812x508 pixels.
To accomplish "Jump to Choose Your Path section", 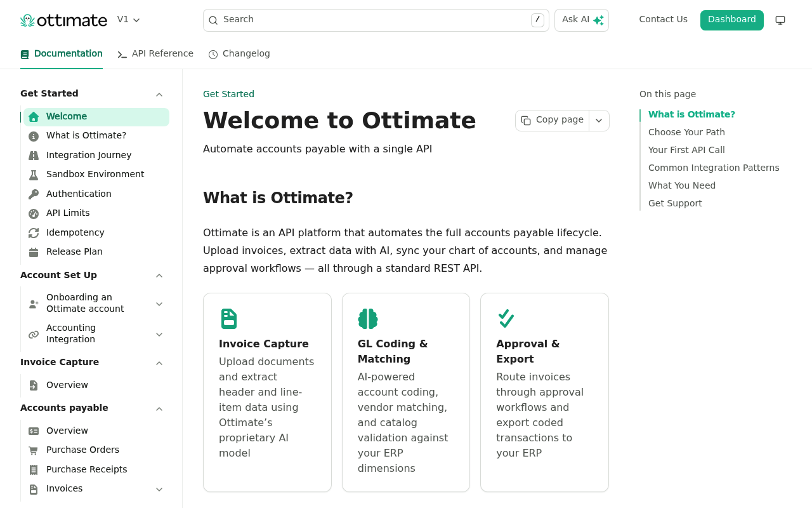I will (686, 132).
